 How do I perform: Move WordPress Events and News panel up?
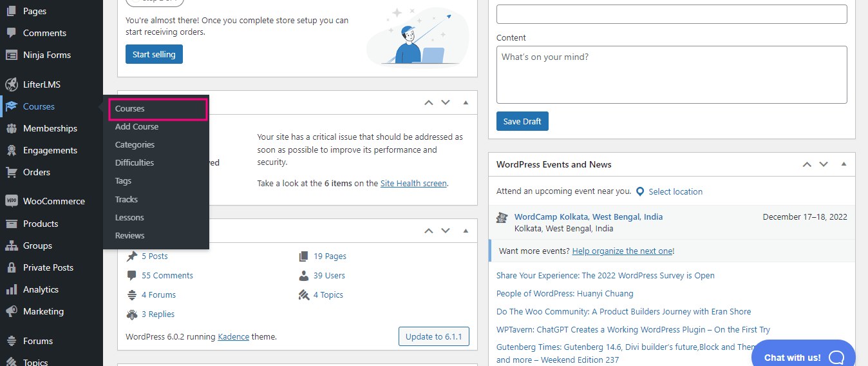tap(807, 164)
